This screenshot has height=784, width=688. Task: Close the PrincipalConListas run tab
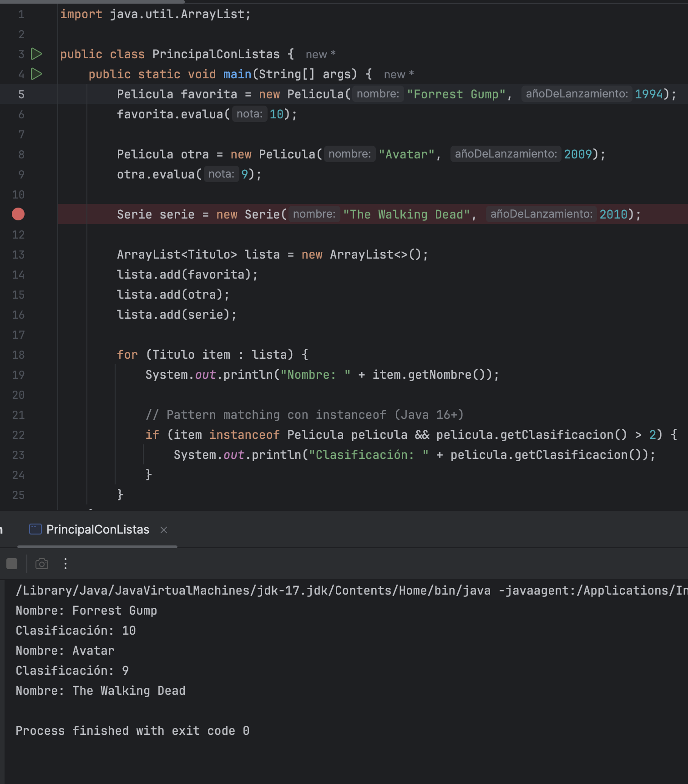(164, 530)
